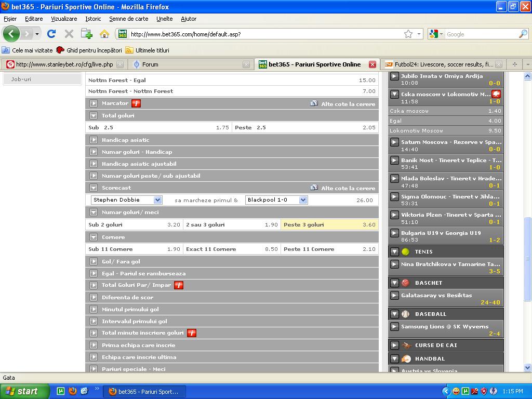Expand the Marcator market

(94, 103)
